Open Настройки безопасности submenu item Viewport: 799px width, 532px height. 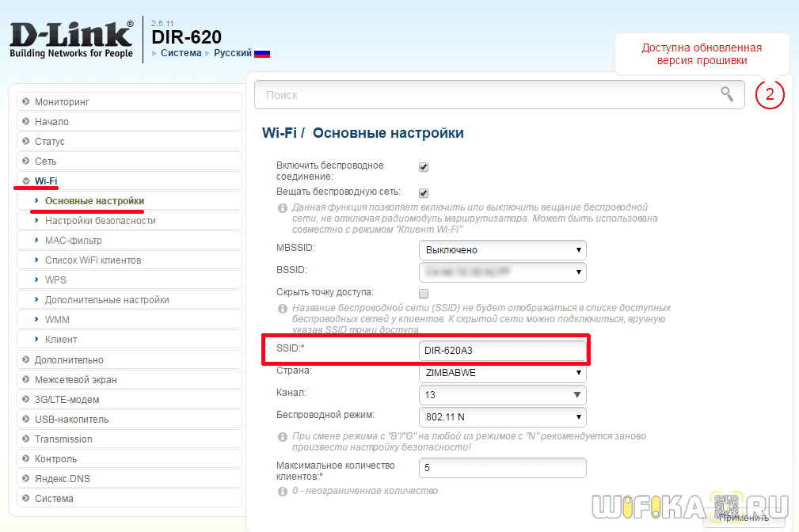(x=100, y=221)
